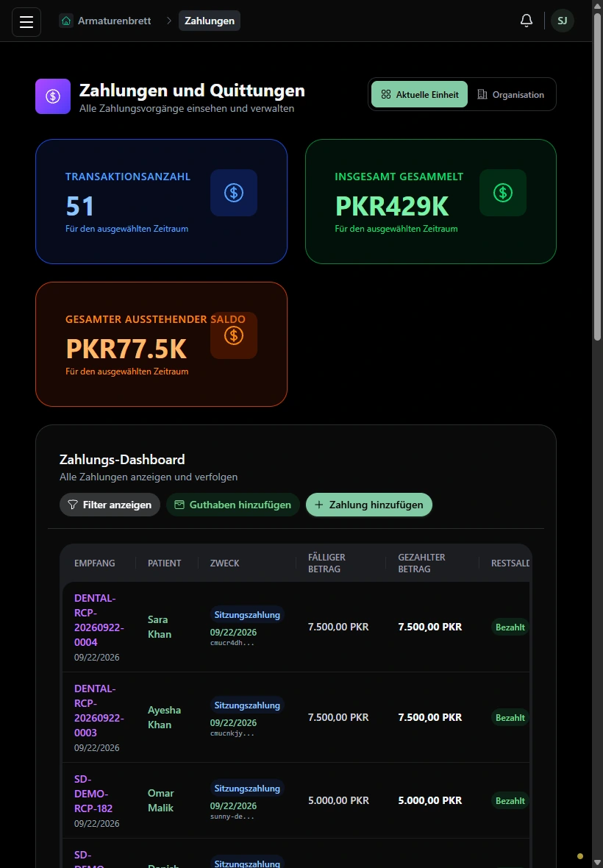Open the SJ user avatar menu
The width and height of the screenshot is (603, 868).
tap(562, 21)
